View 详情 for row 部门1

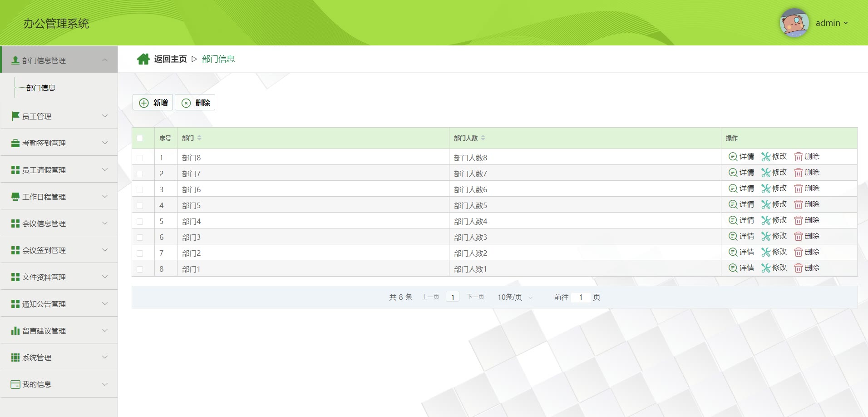click(x=741, y=268)
